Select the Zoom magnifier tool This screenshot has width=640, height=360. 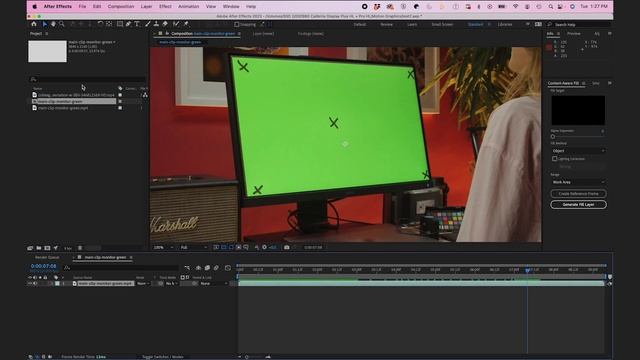point(62,24)
